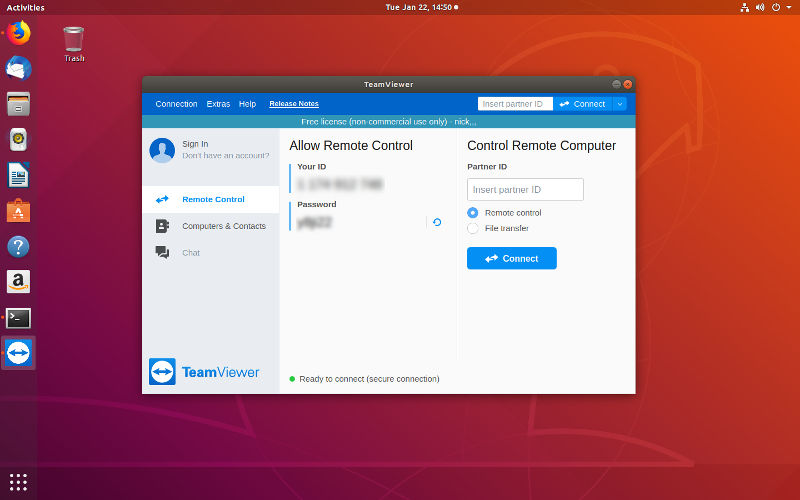The image size is (800, 500).
Task: Open the Terminal from the dock
Action: (18, 318)
